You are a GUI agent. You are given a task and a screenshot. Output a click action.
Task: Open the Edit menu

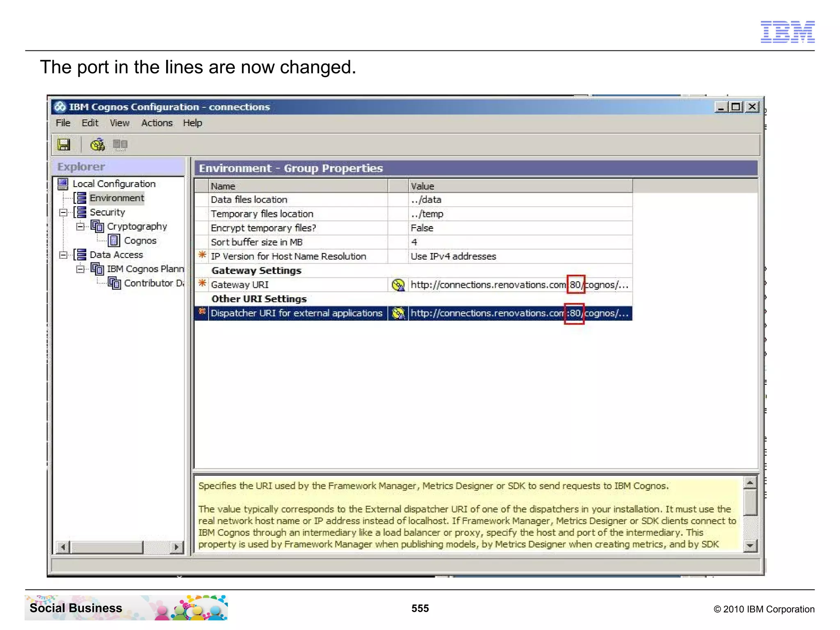pos(90,123)
